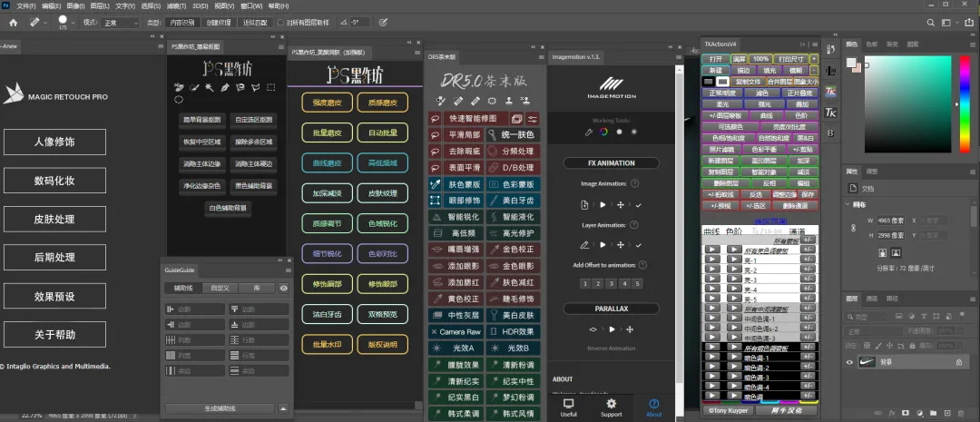Click the share icon at top right
Screen dimensions: 980x422
pyautogui.click(x=967, y=23)
